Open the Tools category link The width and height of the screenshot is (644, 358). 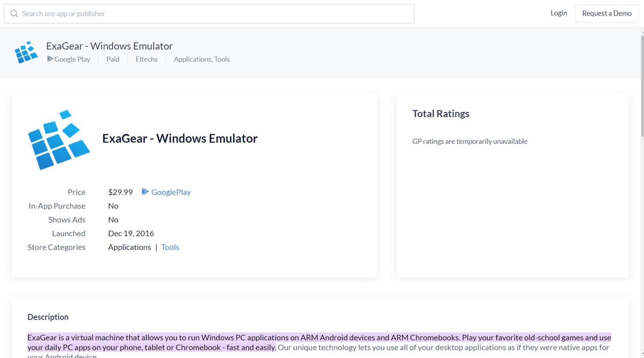pyautogui.click(x=170, y=247)
